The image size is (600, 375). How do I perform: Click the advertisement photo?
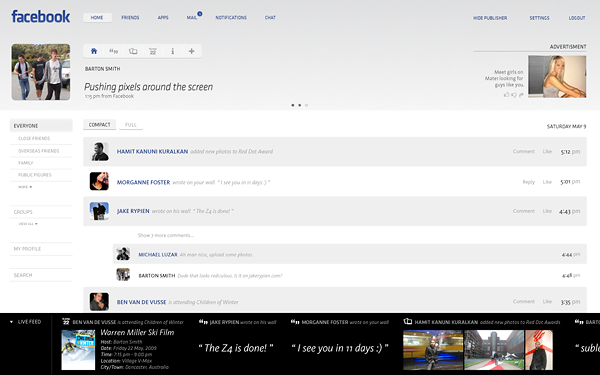(557, 77)
